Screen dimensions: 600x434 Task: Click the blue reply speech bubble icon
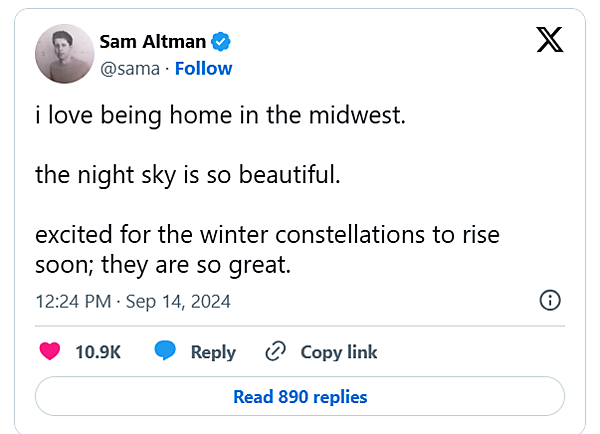click(166, 352)
